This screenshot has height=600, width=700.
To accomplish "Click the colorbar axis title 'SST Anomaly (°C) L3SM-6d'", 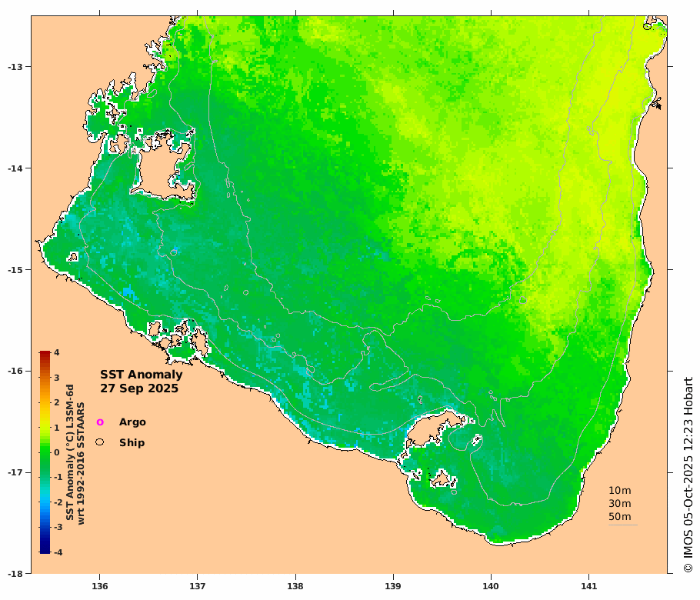I will tap(70, 452).
